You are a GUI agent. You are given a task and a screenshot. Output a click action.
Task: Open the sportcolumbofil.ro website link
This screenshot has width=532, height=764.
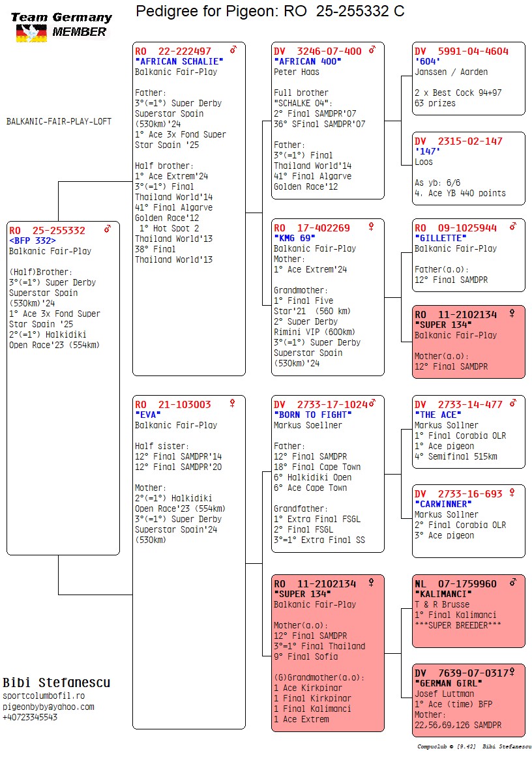[44, 696]
